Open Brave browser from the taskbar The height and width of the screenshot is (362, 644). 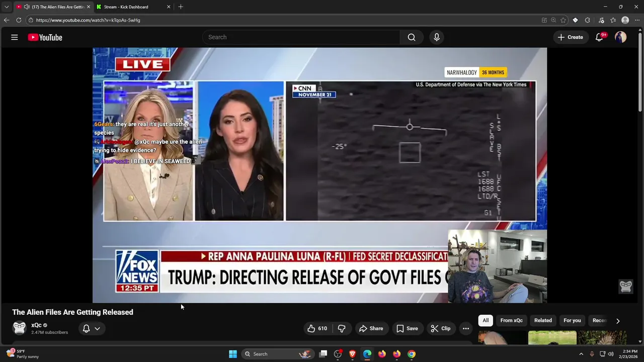click(x=353, y=354)
